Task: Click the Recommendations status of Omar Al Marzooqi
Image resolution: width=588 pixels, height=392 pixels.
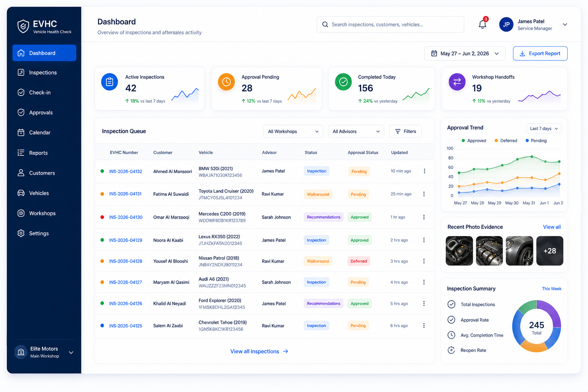Action: 323,217
